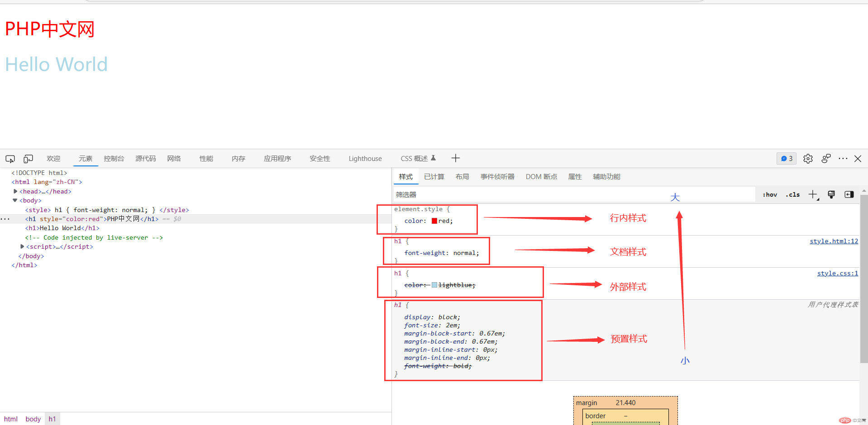The height and width of the screenshot is (425, 868).
Task: Collapse the body element node
Action: point(15,200)
